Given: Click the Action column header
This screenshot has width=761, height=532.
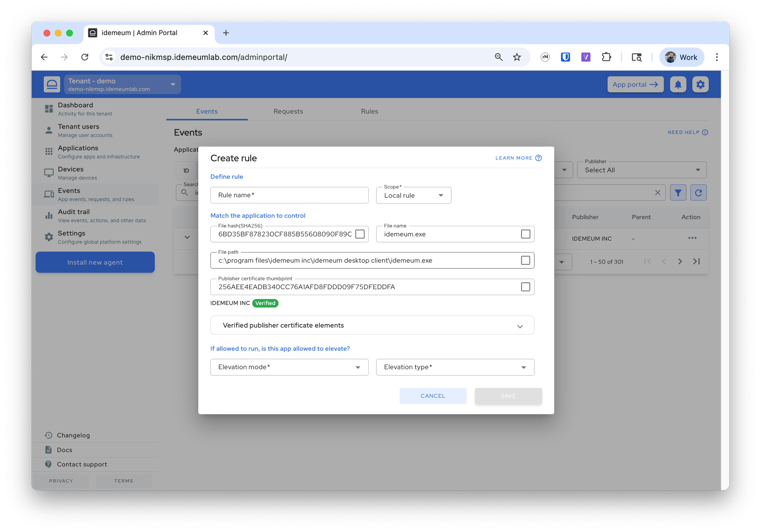Looking at the screenshot, I should [x=691, y=217].
